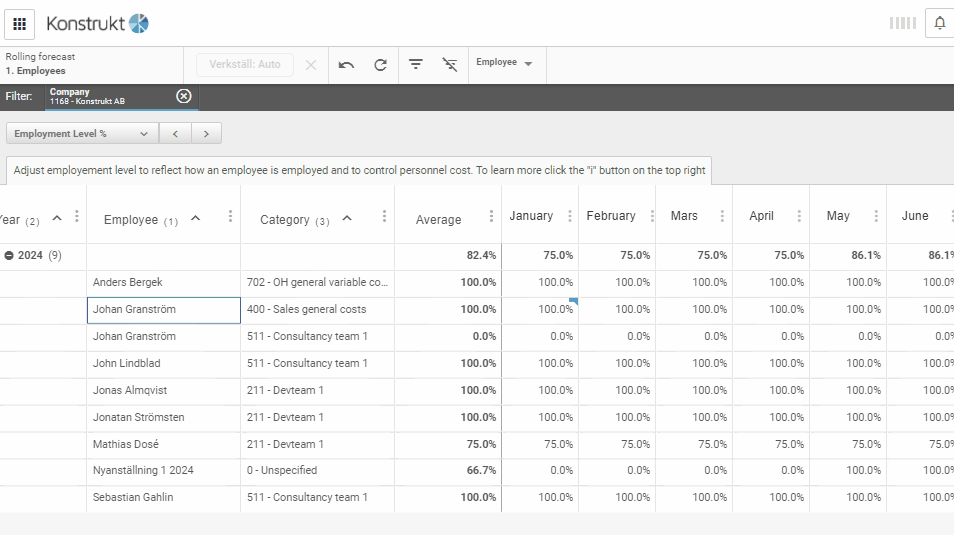Collapse the 2024 year group
The height and width of the screenshot is (535, 954).
(x=9, y=256)
